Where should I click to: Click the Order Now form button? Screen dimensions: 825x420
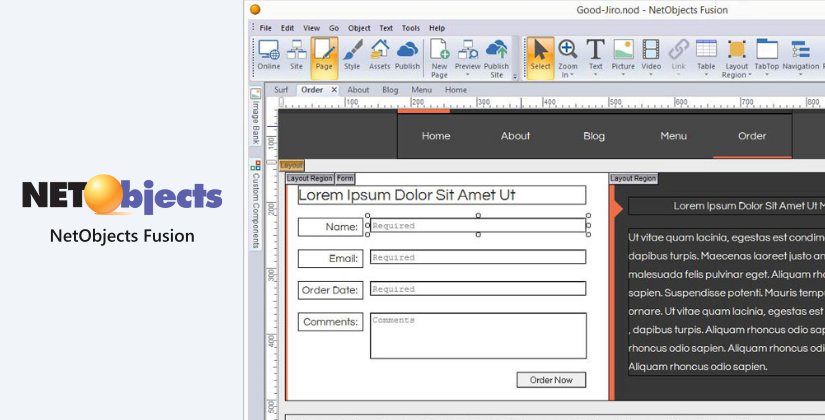point(551,380)
